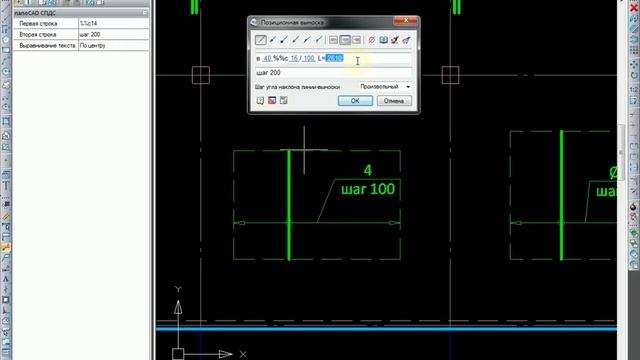
Task: Close the Позиционная выноска dialog
Action: tap(406, 20)
